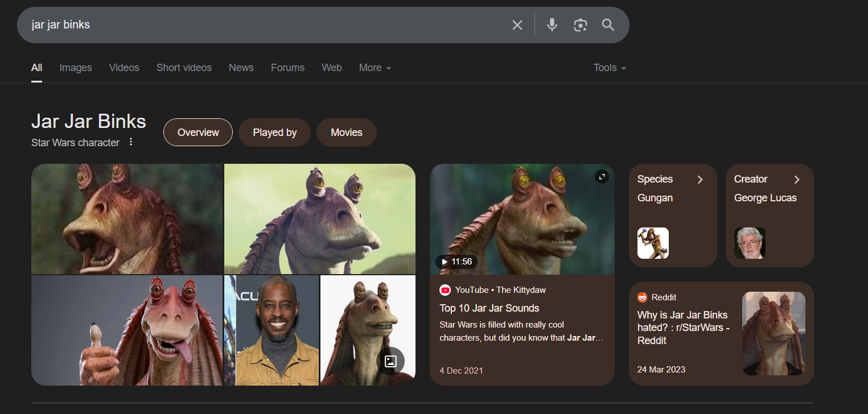Select the All results tab
Viewport: 868px width, 414px height.
pos(36,68)
